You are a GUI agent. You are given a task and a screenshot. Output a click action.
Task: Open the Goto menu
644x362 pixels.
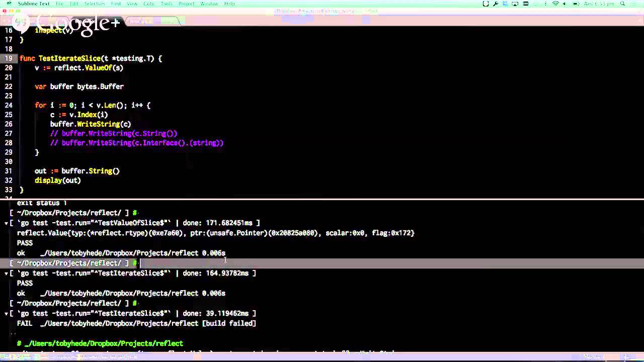pos(149,4)
